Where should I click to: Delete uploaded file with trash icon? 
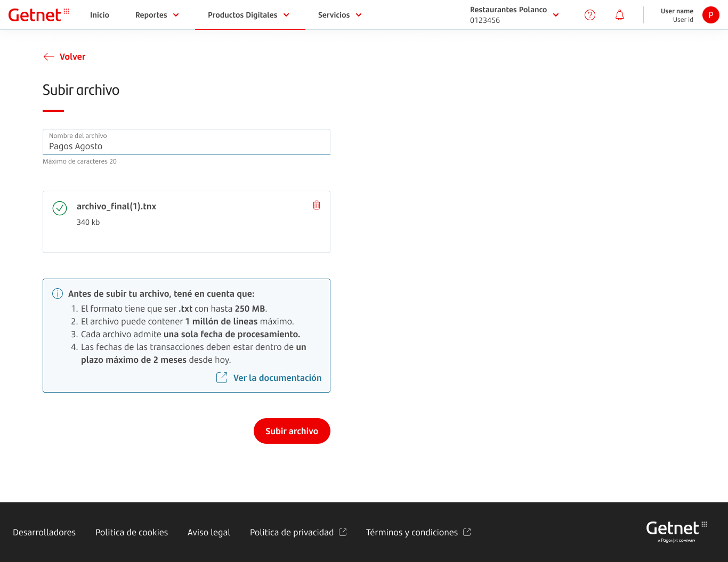tap(317, 205)
